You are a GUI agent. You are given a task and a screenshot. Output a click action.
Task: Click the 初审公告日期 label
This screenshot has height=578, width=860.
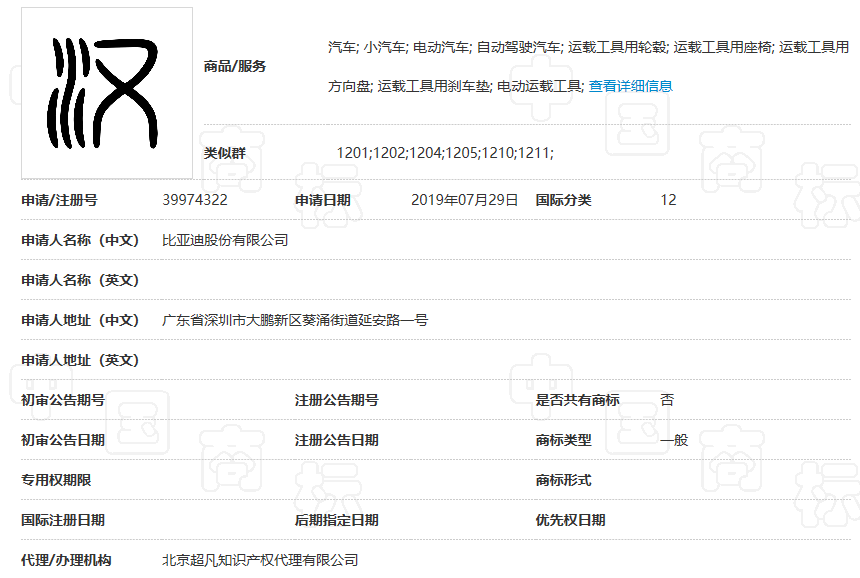coord(63,440)
